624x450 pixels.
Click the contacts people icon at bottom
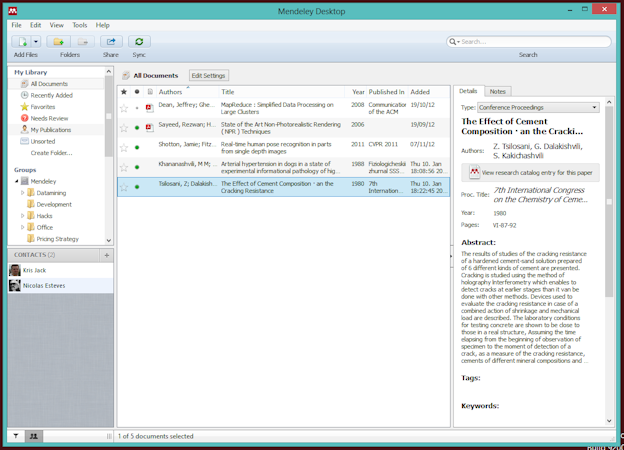point(34,436)
